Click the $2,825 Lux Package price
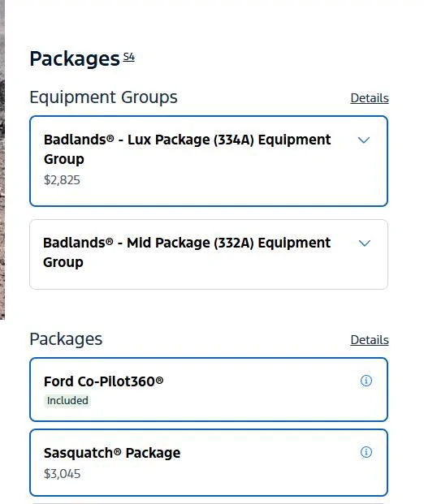Screen dimensions: 424x504 [62, 180]
